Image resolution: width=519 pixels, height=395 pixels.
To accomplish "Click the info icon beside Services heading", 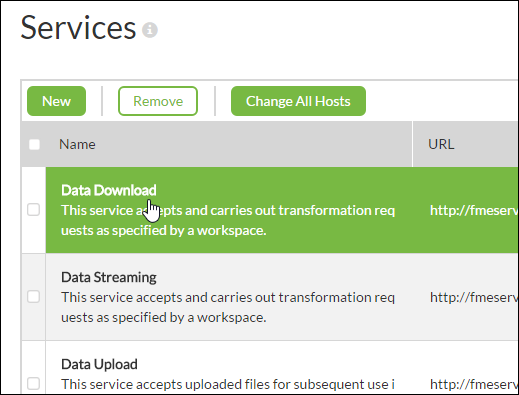I will (150, 30).
